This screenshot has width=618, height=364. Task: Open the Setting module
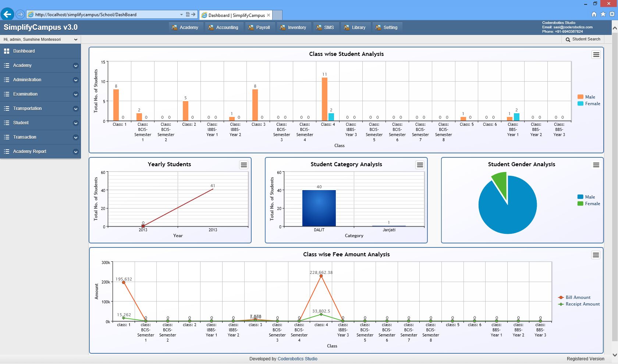387,27
